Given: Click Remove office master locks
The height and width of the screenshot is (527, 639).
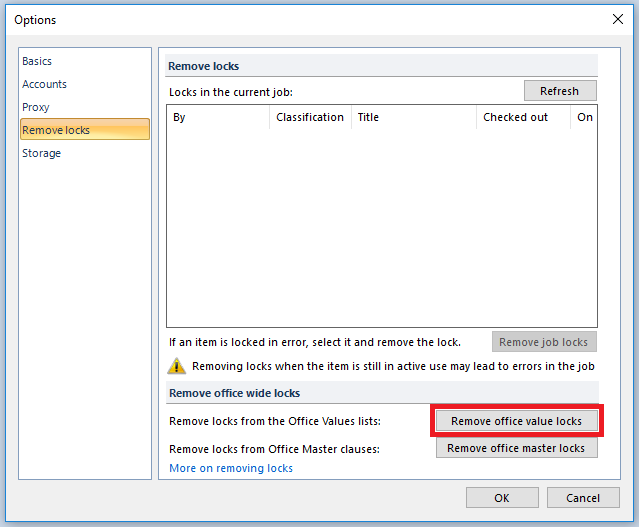Looking at the screenshot, I should [x=516, y=448].
